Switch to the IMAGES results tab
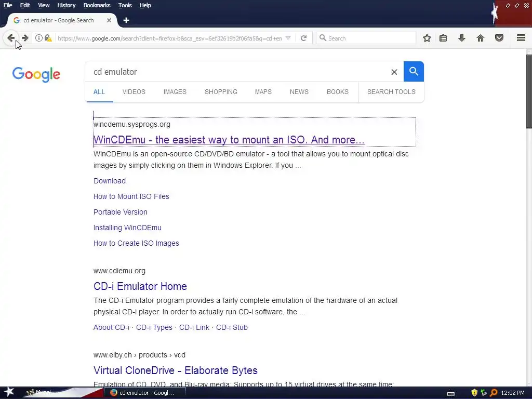The width and height of the screenshot is (532, 399). 175,92
